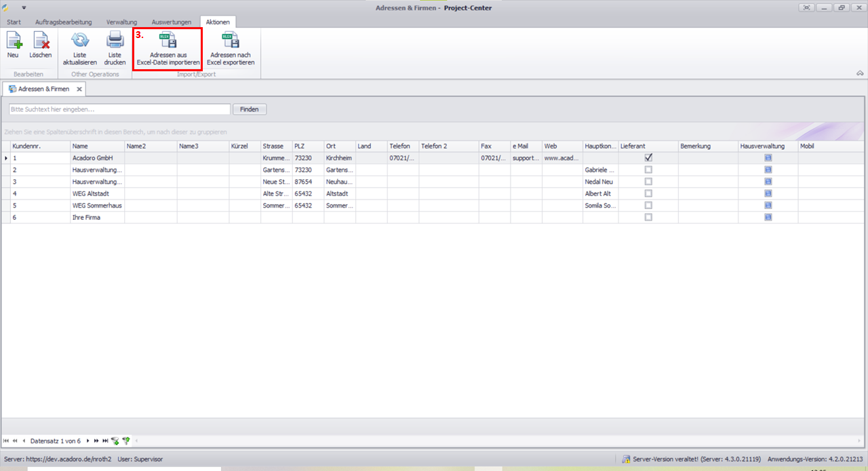Open the Verwaltung ribbon tab
Image resolution: width=868 pixels, height=471 pixels.
click(121, 22)
